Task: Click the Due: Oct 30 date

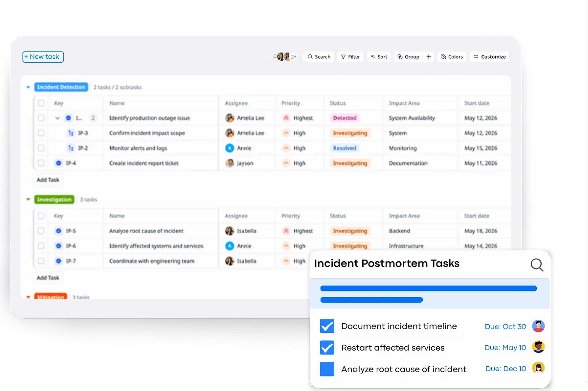Action: click(x=505, y=327)
